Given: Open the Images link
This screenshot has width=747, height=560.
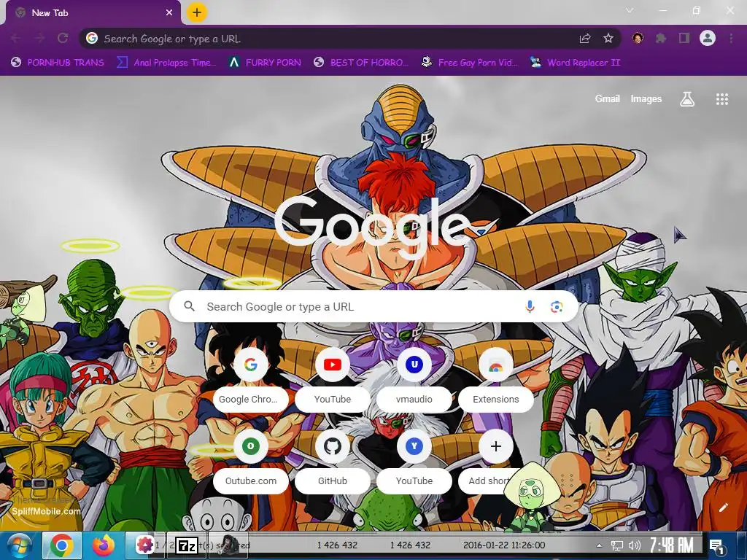Looking at the screenshot, I should pyautogui.click(x=646, y=98).
